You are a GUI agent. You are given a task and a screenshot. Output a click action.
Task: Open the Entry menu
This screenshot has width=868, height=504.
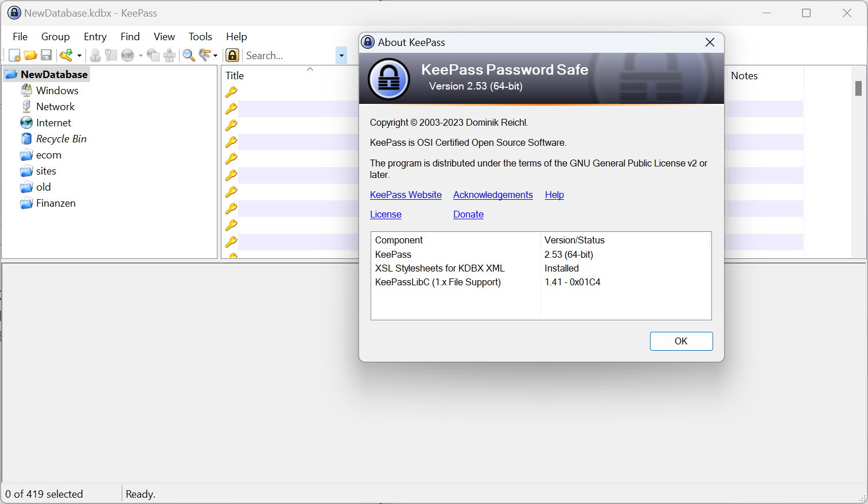[95, 36]
